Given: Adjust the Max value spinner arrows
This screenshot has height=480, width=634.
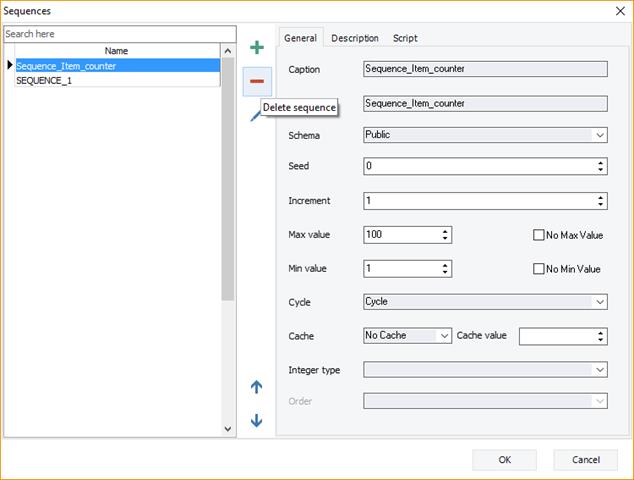Looking at the screenshot, I should pos(445,235).
